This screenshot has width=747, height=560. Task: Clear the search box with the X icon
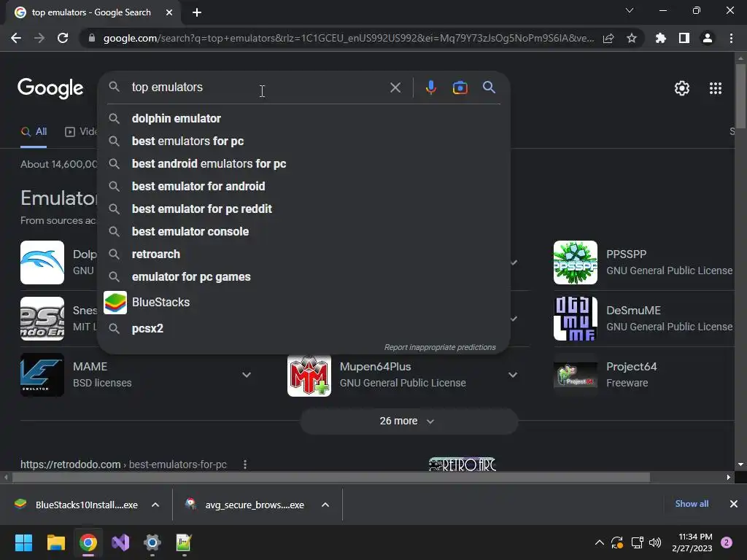[x=395, y=87]
